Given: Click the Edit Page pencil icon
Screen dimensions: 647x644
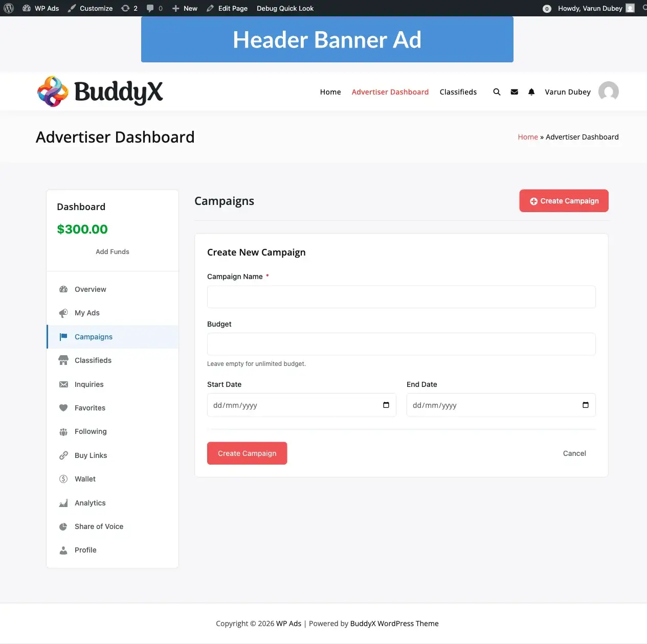Looking at the screenshot, I should pyautogui.click(x=210, y=8).
